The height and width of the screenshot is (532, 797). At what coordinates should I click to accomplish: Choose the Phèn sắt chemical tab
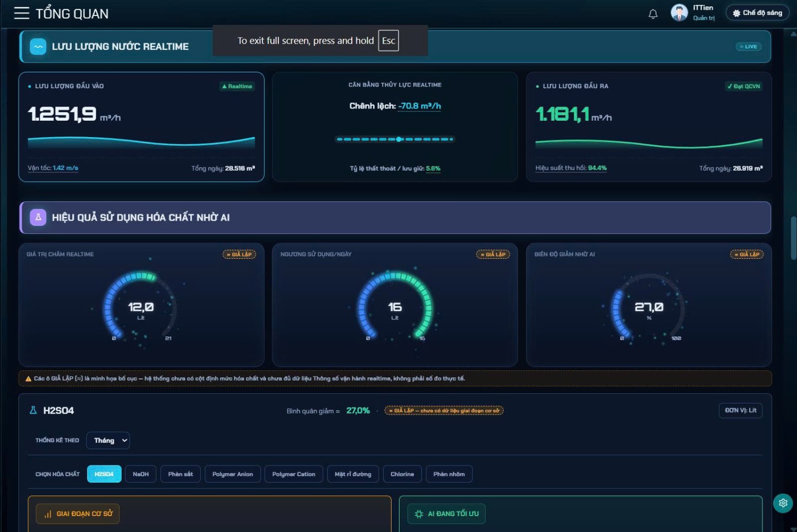(x=181, y=474)
